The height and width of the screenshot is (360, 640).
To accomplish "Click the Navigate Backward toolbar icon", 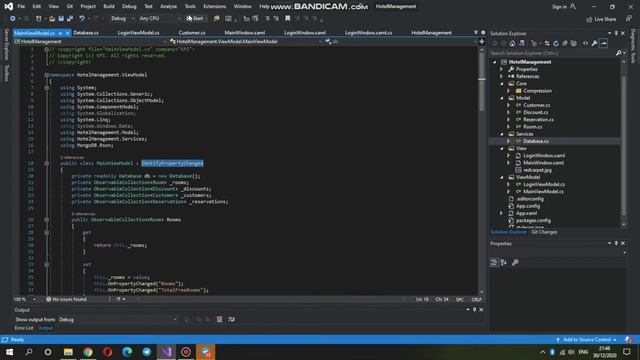I will pos(13,18).
